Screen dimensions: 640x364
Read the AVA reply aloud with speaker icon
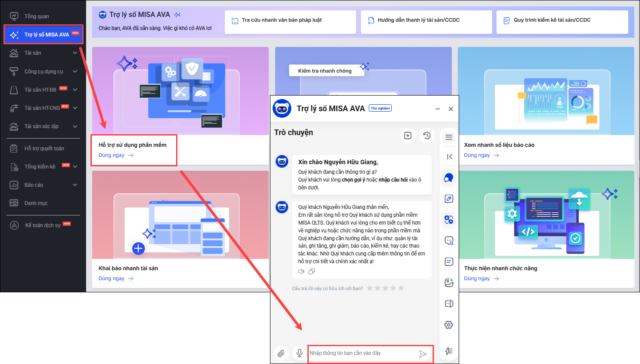[301, 271]
